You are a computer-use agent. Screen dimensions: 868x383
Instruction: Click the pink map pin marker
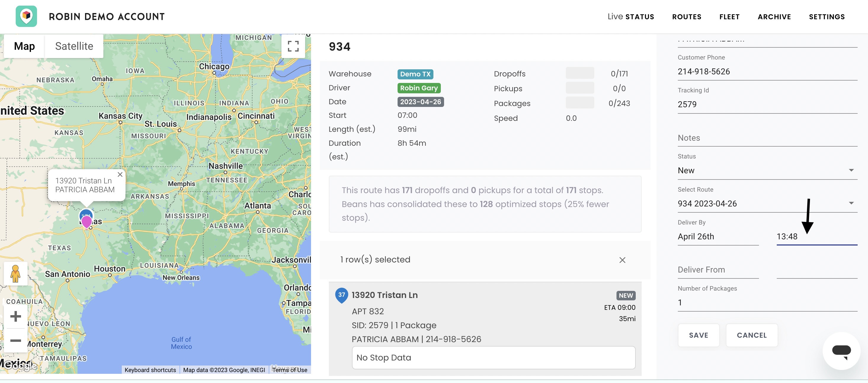click(87, 222)
